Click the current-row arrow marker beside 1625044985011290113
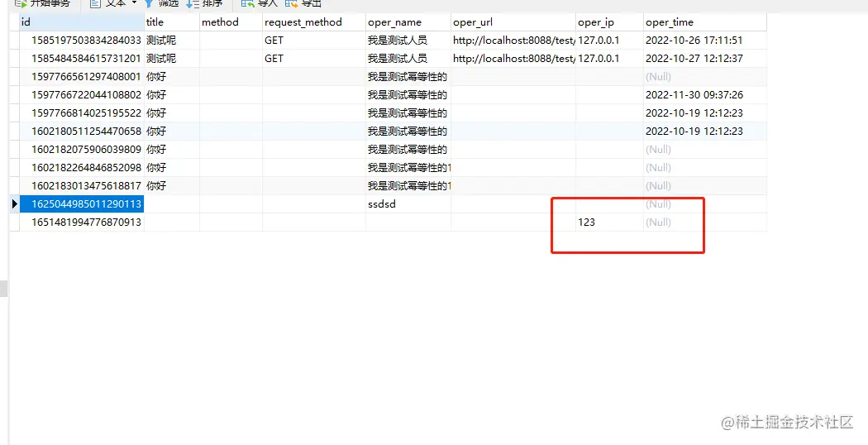 [x=14, y=204]
